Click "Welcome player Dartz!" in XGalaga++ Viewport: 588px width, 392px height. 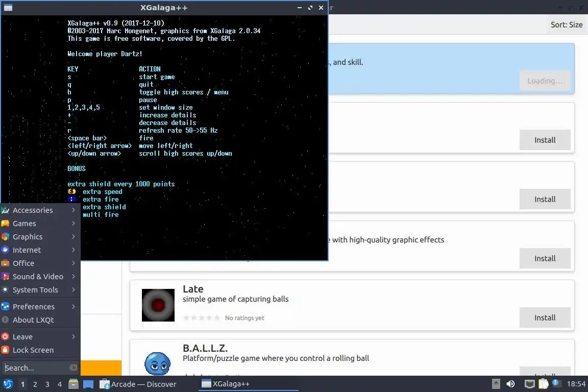105,54
